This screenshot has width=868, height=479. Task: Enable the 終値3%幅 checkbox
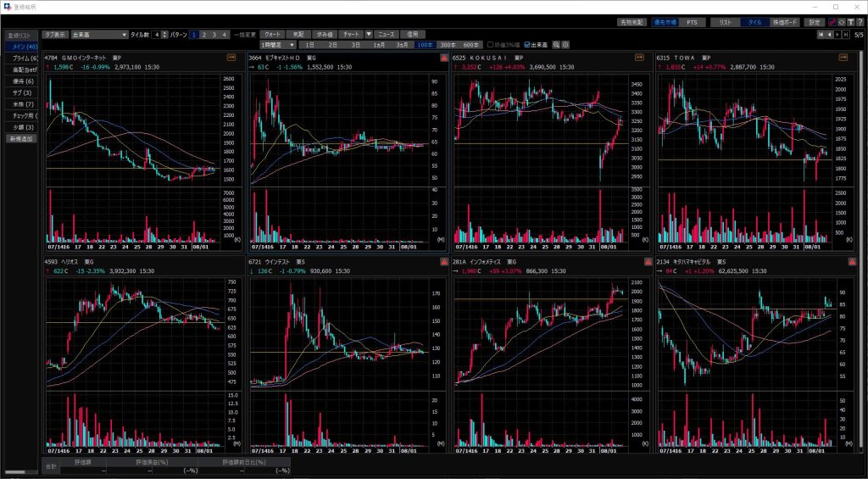click(490, 44)
